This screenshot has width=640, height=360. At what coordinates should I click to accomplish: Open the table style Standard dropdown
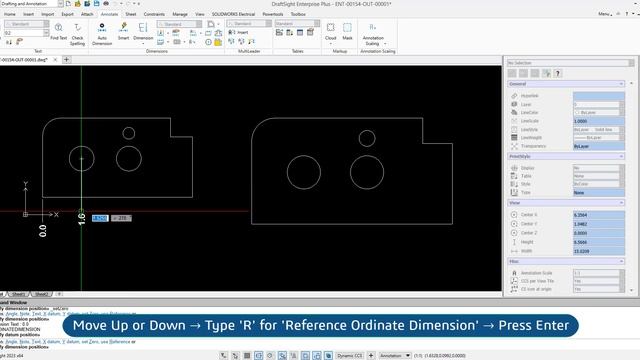[x=317, y=24]
